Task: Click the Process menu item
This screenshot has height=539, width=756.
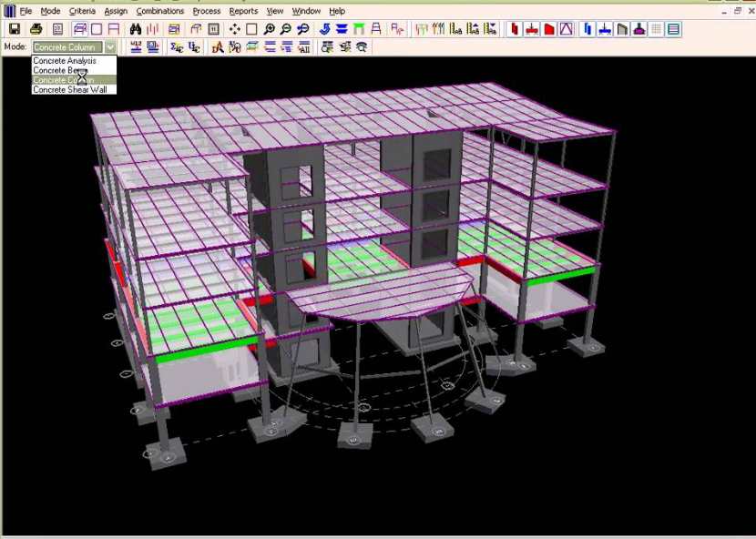Action: (x=207, y=11)
